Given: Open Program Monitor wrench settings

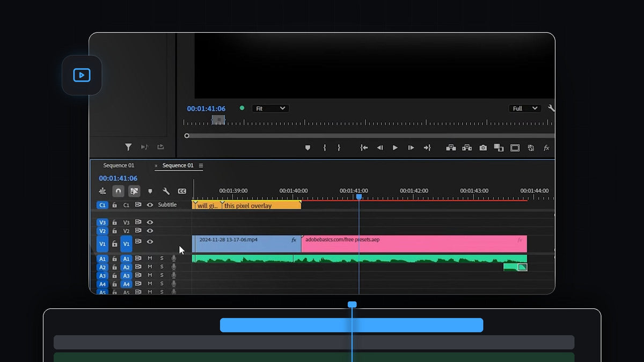Looking at the screenshot, I should coord(551,108).
